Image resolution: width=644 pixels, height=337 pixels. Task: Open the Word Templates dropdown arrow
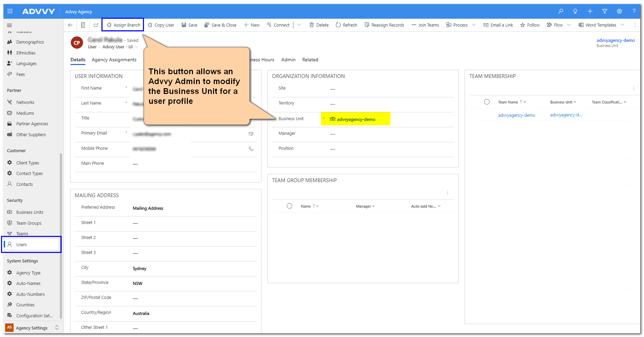(x=623, y=25)
